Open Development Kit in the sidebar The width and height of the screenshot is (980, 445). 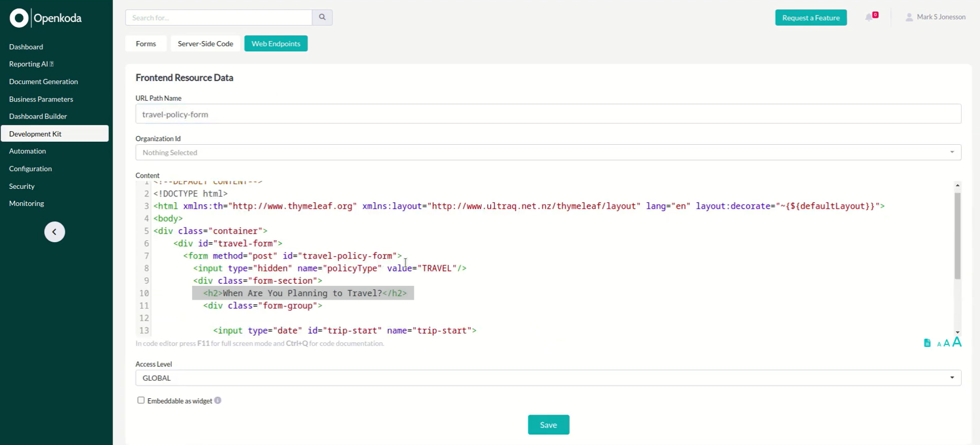(x=54, y=133)
